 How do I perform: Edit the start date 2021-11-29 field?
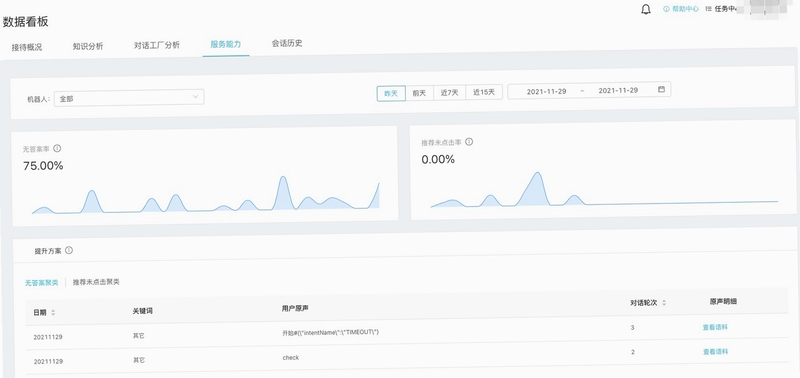point(546,91)
